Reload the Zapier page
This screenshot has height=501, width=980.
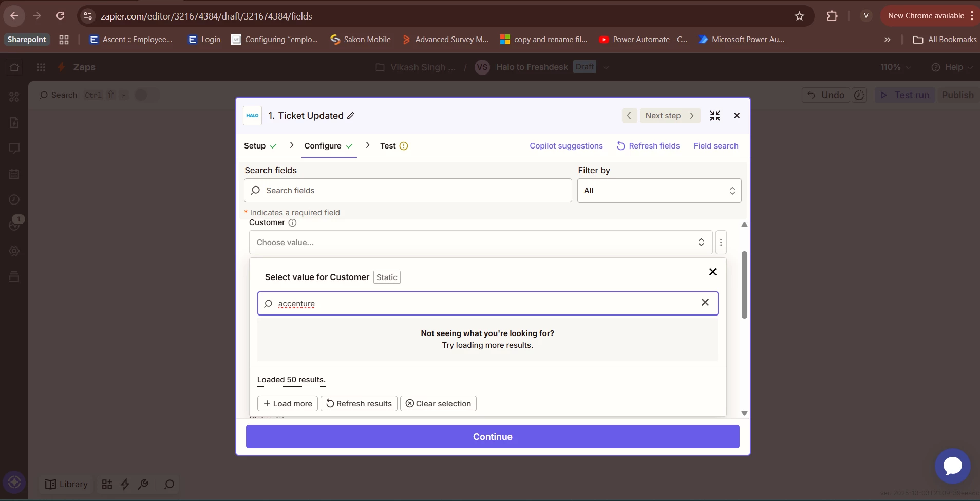coord(60,16)
